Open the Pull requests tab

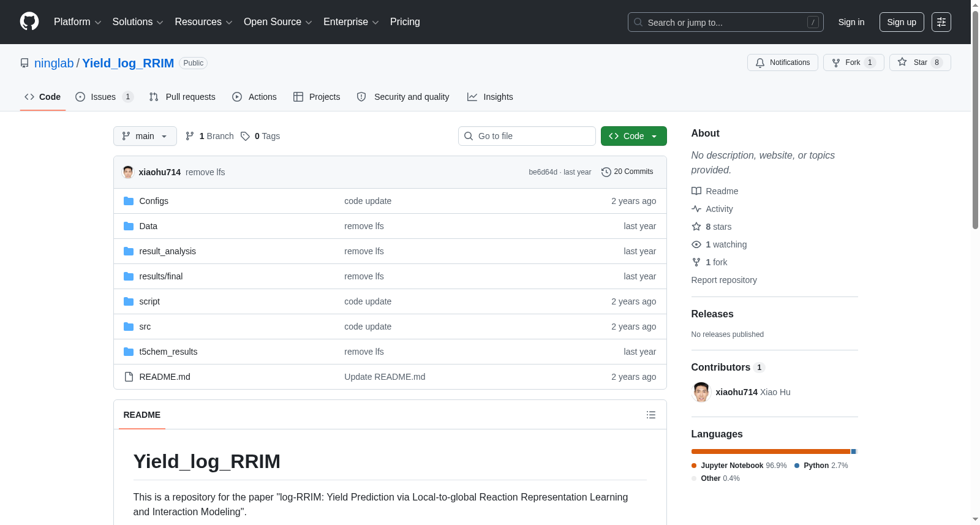pos(183,97)
